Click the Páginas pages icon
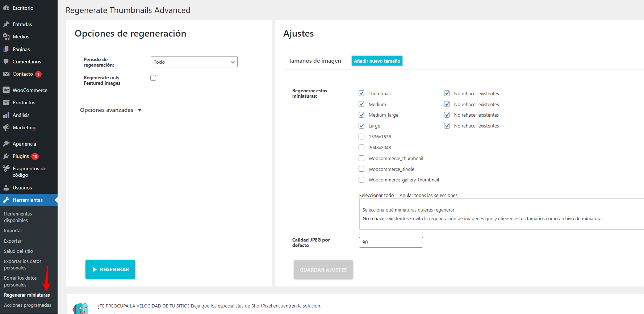The image size is (644, 314). [x=6, y=49]
